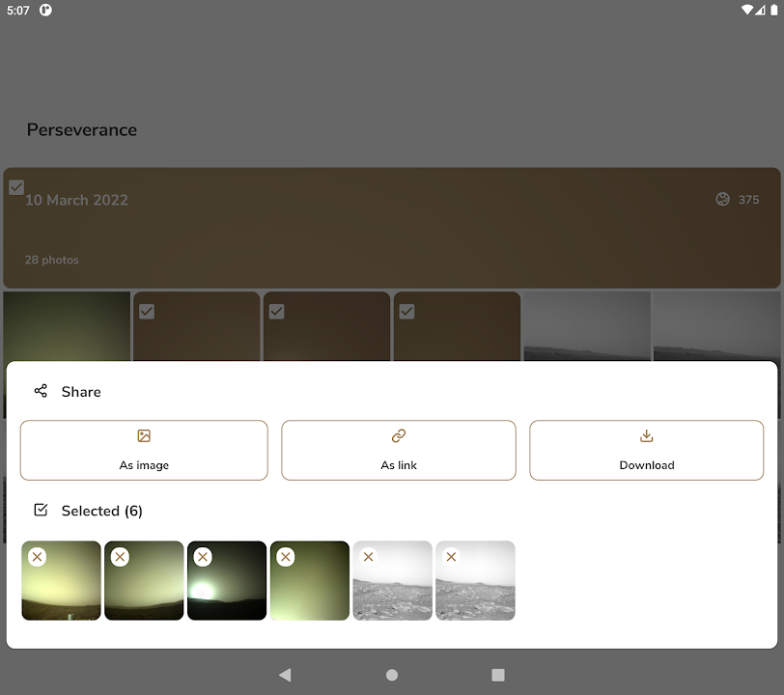Remove the fourth selected green-tinted photo
This screenshot has height=695, width=784.
285,557
